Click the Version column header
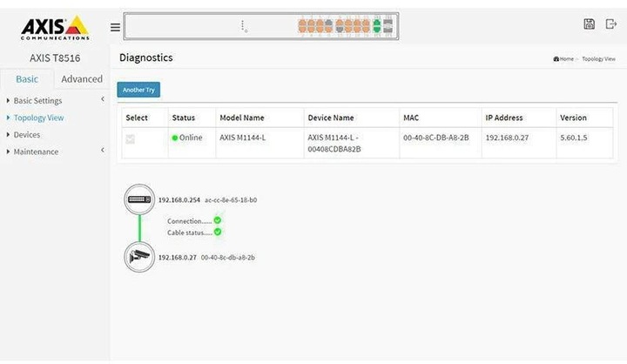The width and height of the screenshot is (627, 364). [x=573, y=118]
